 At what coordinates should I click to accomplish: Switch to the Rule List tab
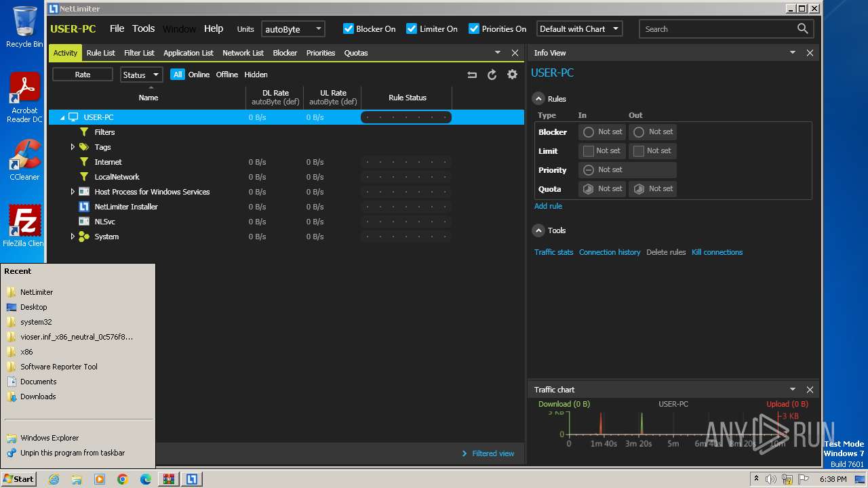(x=101, y=53)
